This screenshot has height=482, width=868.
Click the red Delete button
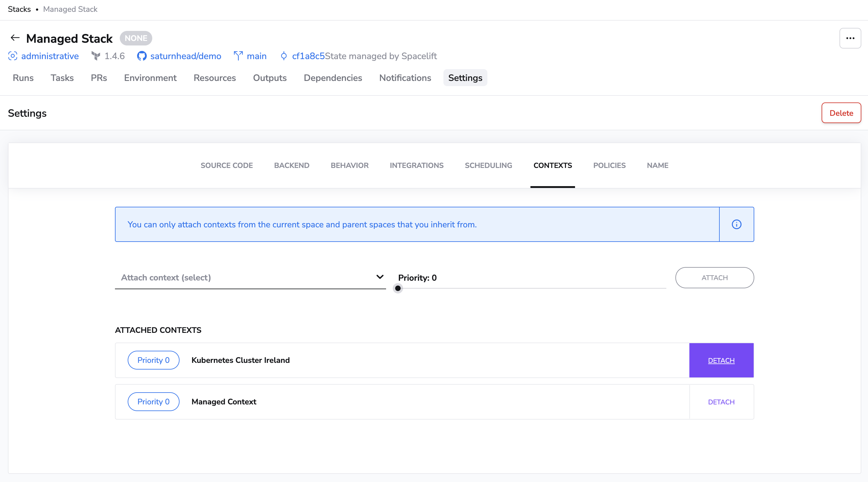click(x=841, y=113)
